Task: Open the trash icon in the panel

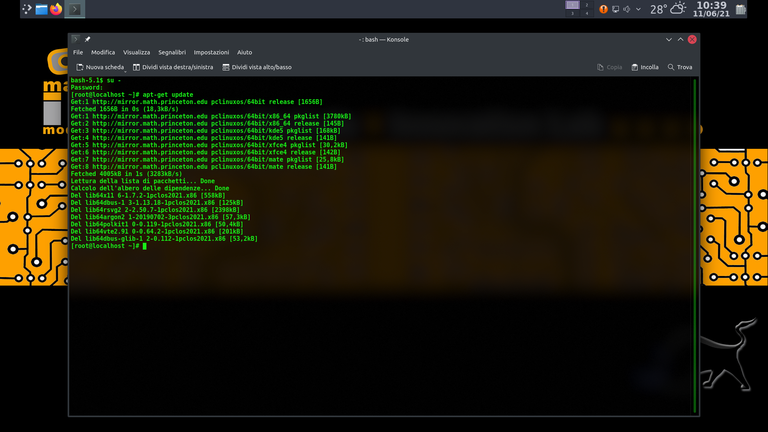Action: pos(740,9)
